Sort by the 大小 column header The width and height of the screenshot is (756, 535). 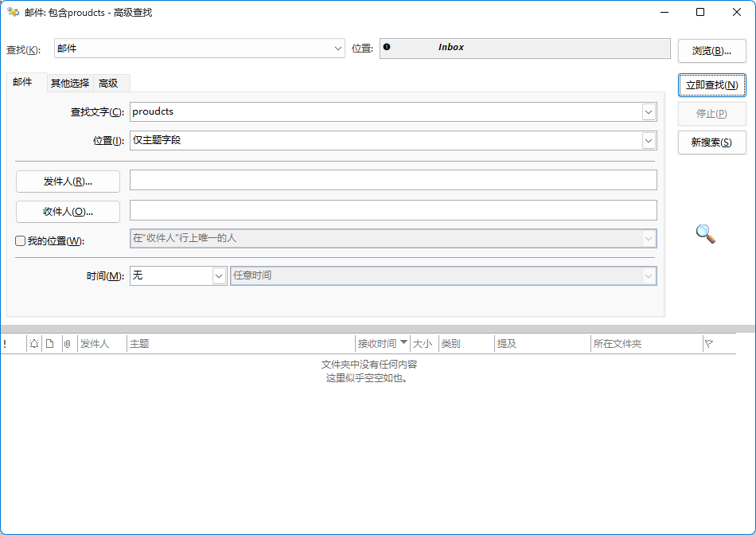tap(424, 344)
